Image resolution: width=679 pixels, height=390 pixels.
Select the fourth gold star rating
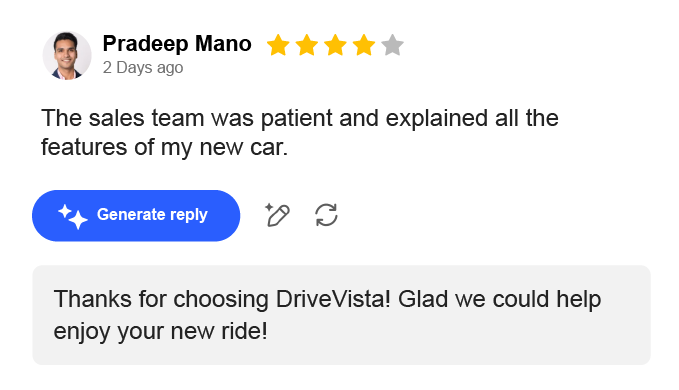pyautogui.click(x=364, y=45)
